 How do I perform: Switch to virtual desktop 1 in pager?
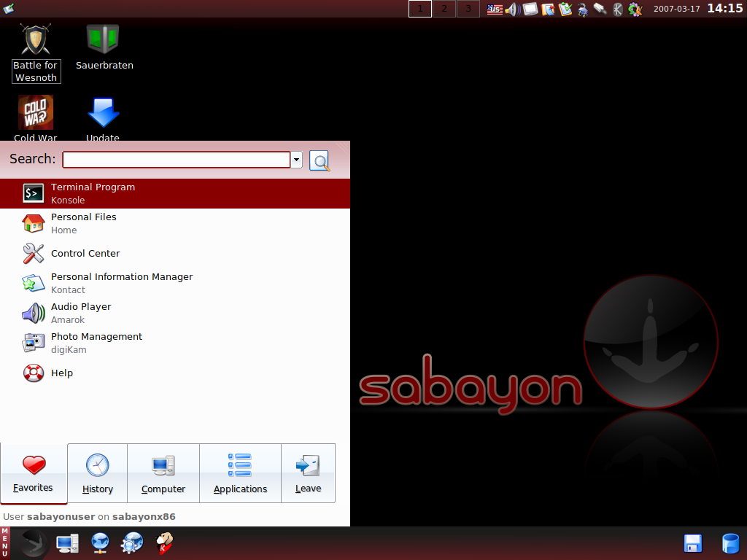pos(420,9)
